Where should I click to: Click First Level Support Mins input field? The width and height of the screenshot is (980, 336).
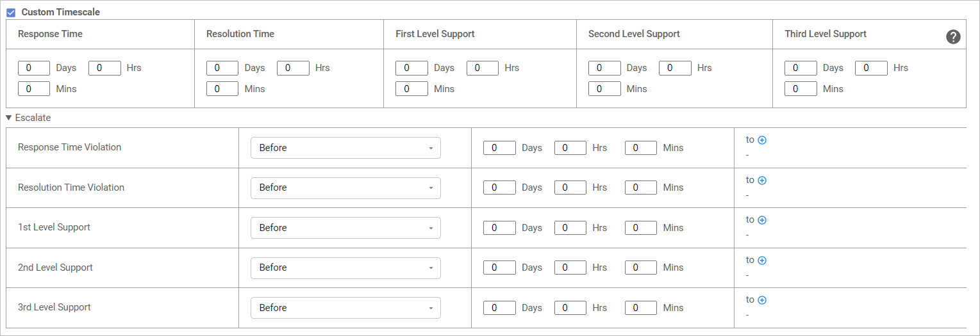pyautogui.click(x=411, y=89)
